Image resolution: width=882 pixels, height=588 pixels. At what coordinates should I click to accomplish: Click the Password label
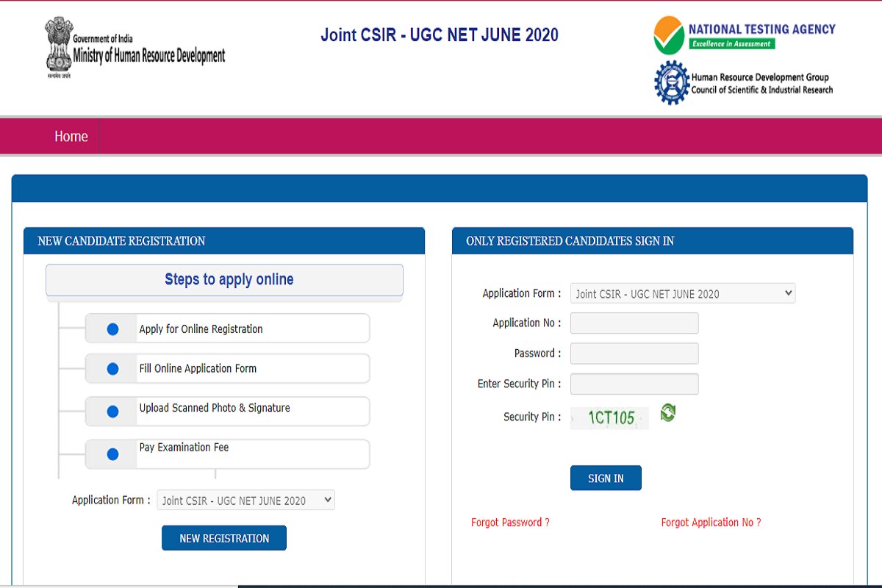538,354
